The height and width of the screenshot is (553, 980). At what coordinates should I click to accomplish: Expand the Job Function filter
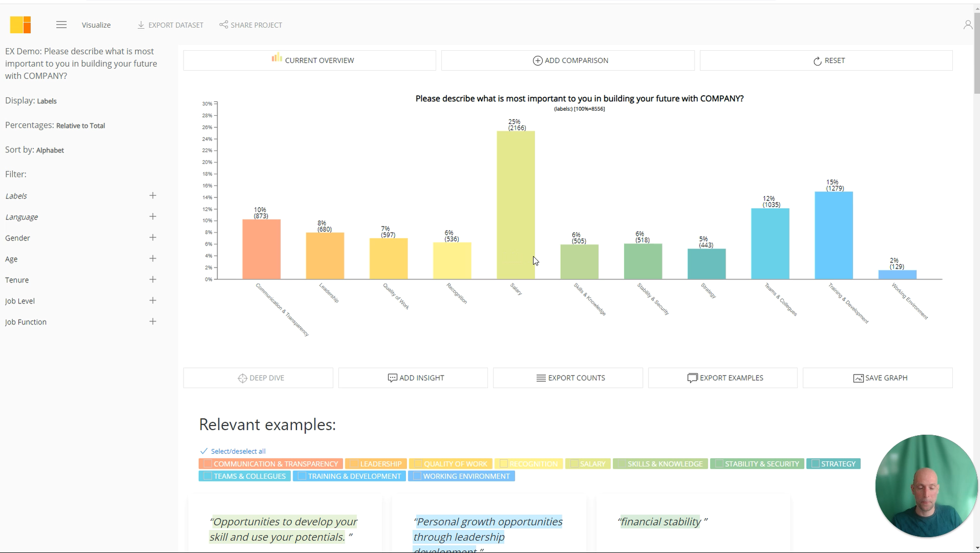(152, 321)
